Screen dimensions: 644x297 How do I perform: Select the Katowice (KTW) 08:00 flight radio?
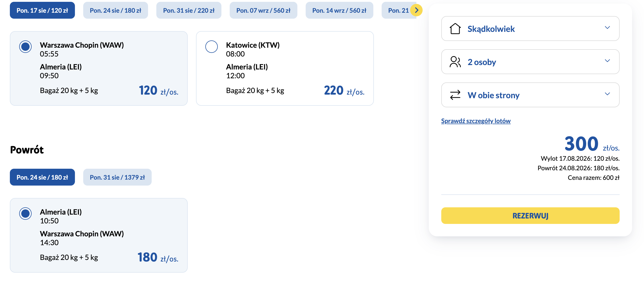[x=212, y=47]
